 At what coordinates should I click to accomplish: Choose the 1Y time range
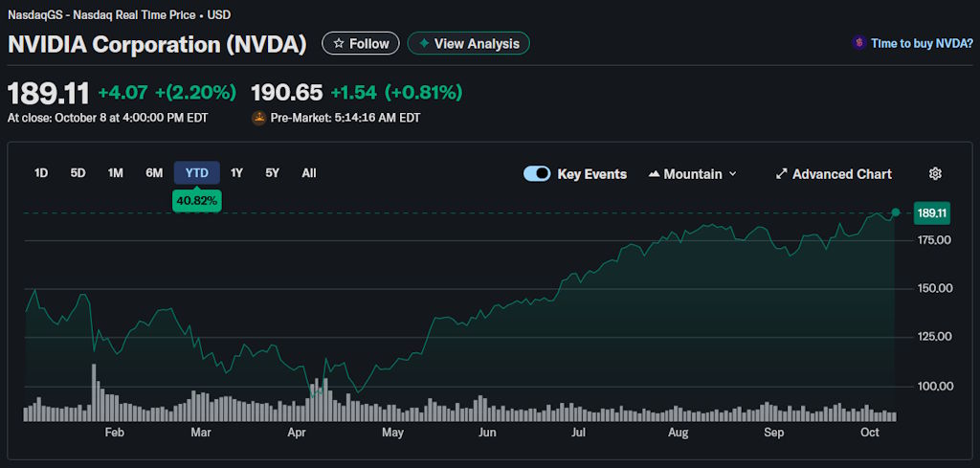tap(236, 173)
